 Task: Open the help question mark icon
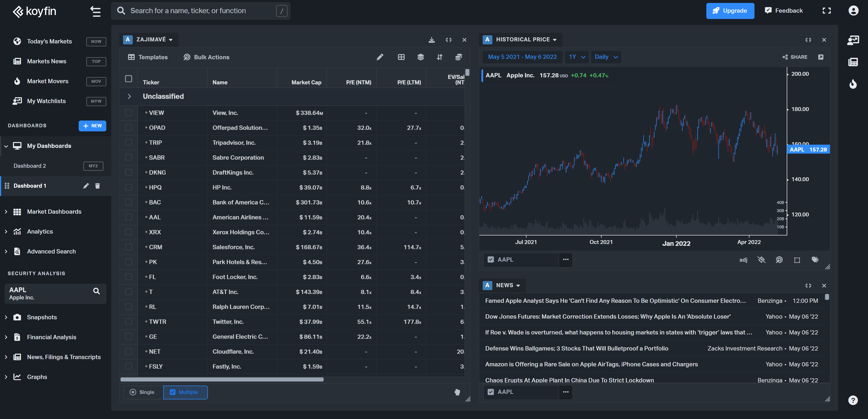click(x=853, y=400)
